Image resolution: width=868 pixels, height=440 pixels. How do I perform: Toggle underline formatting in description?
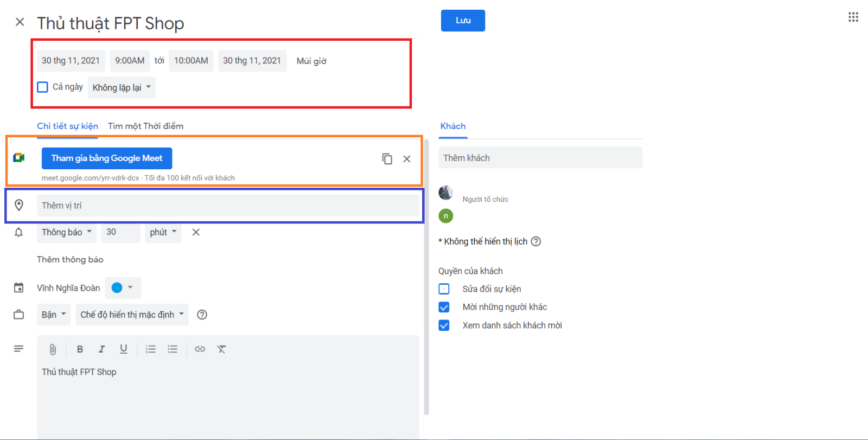(x=124, y=349)
